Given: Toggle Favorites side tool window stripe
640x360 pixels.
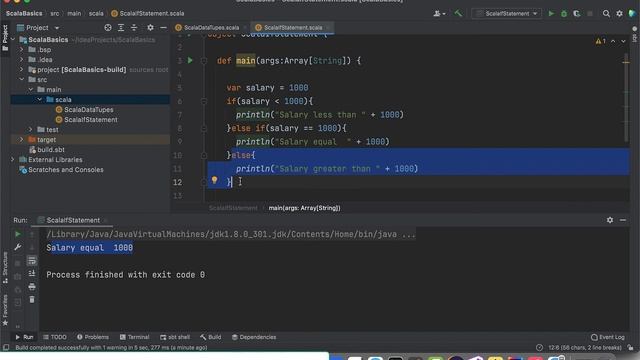Looking at the screenshot, I should click(5, 310).
